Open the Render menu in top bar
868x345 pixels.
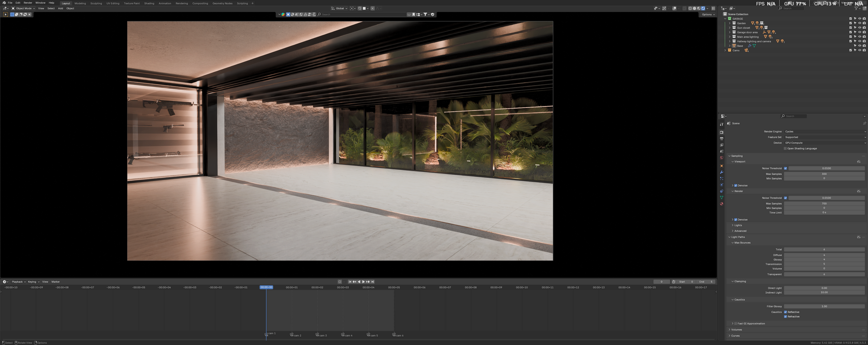(28, 3)
